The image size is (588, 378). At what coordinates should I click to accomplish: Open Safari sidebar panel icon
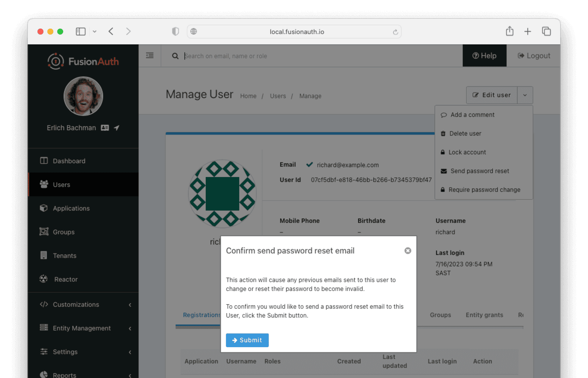pyautogui.click(x=80, y=32)
